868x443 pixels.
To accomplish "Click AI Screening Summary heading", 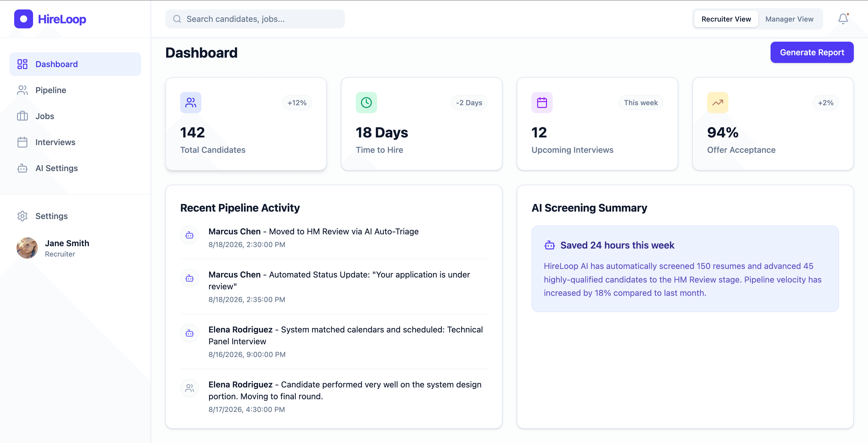I will 589,208.
